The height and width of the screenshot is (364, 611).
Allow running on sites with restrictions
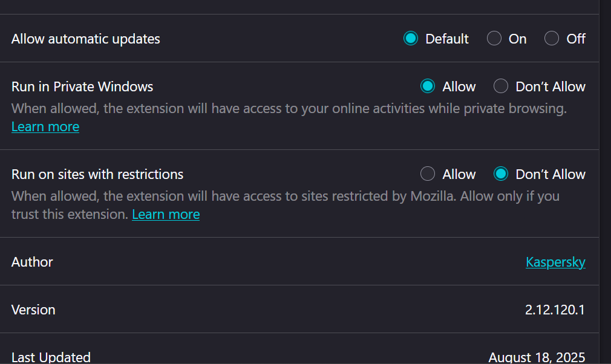point(428,174)
